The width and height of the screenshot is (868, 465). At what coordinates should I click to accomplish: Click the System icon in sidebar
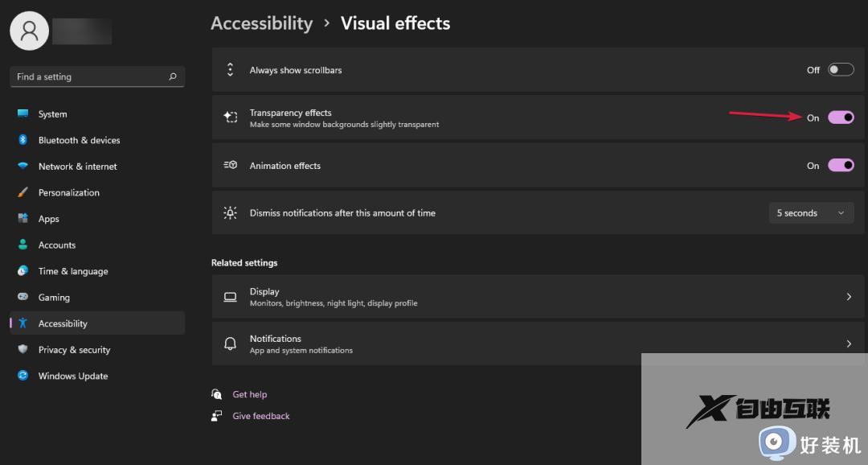(23, 114)
